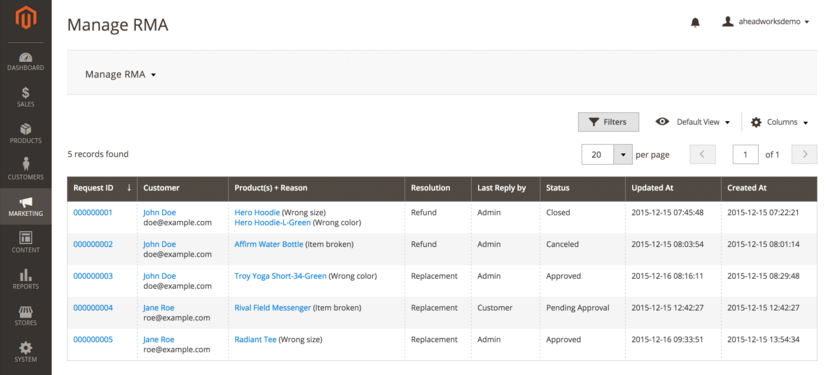
Task: Open the Hero Hoodie product link
Action: (x=257, y=213)
